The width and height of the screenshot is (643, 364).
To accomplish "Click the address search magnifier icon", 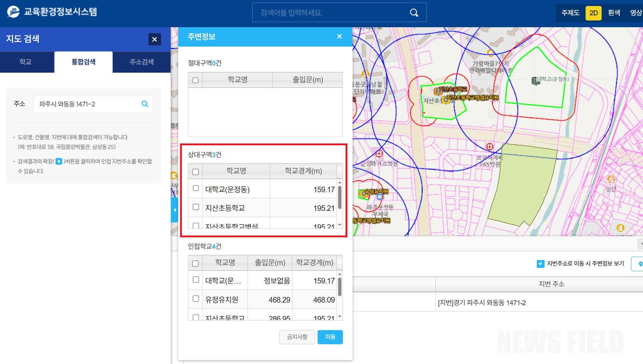I will [145, 104].
